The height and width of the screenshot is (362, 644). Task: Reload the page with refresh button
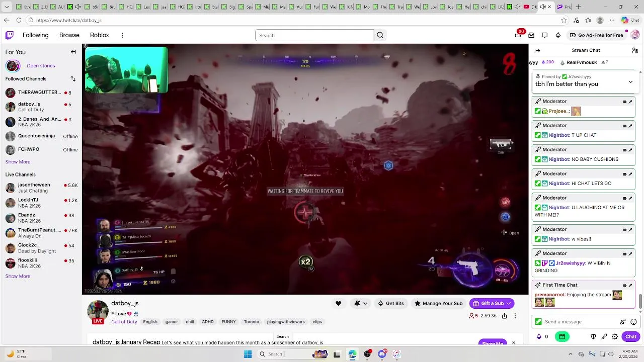(19, 20)
